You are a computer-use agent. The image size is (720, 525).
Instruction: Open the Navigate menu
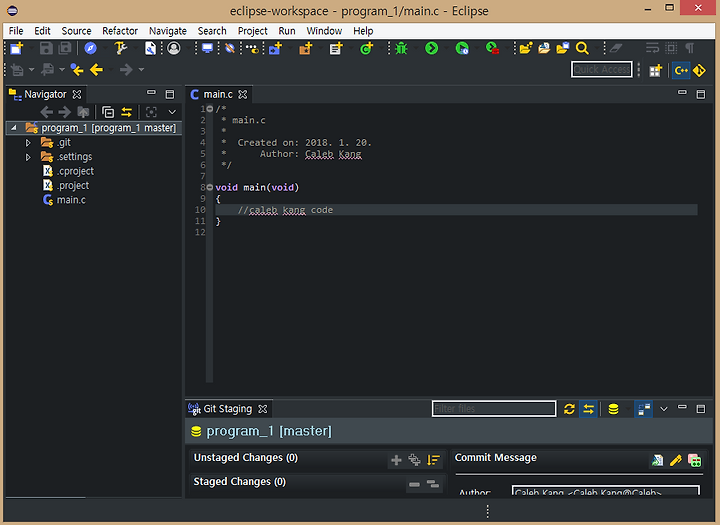click(x=168, y=31)
